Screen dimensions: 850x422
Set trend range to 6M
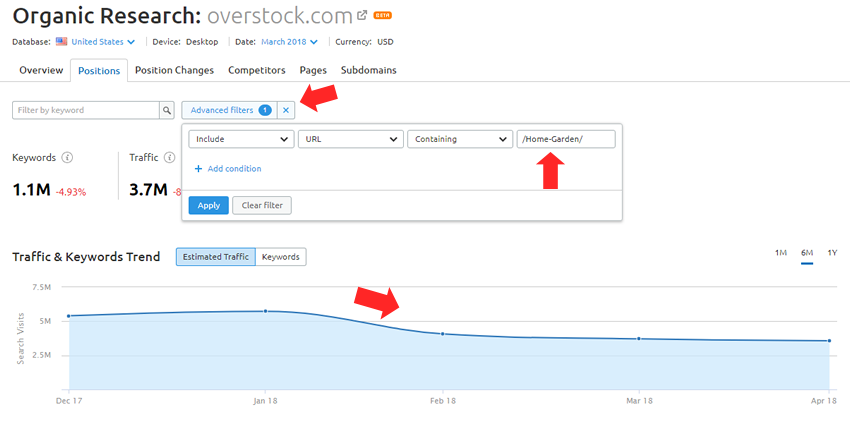click(807, 253)
